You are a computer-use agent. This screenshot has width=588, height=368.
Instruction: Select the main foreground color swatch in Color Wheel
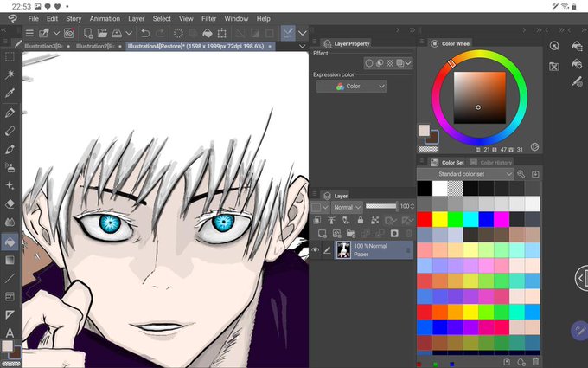pos(424,130)
